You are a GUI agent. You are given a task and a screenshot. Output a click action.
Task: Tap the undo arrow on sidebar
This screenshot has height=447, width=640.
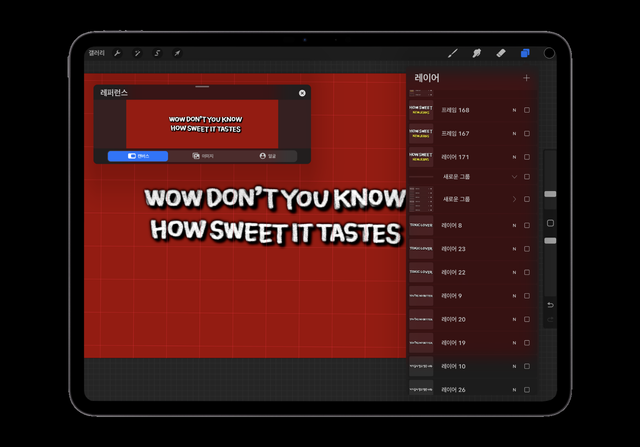(x=549, y=304)
